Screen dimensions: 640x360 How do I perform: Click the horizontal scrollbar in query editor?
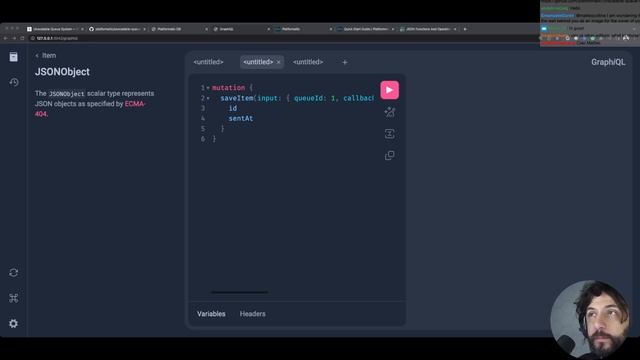[x=240, y=292]
